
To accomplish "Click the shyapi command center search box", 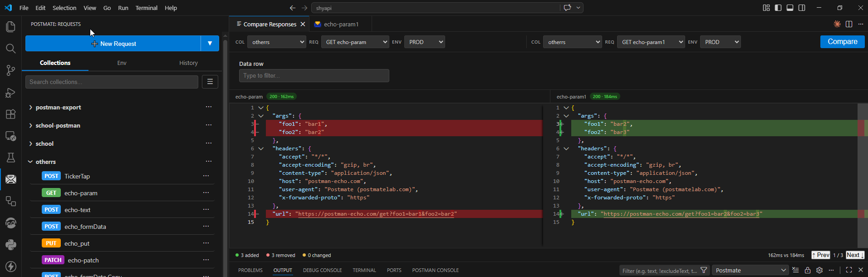I will point(436,8).
